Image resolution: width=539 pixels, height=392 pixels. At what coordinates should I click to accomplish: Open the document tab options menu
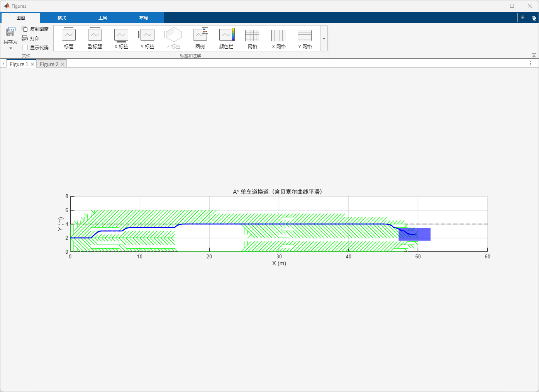pos(531,63)
